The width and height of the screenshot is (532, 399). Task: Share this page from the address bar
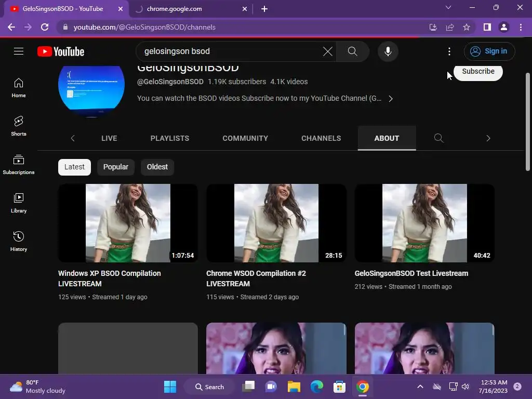[x=450, y=27]
